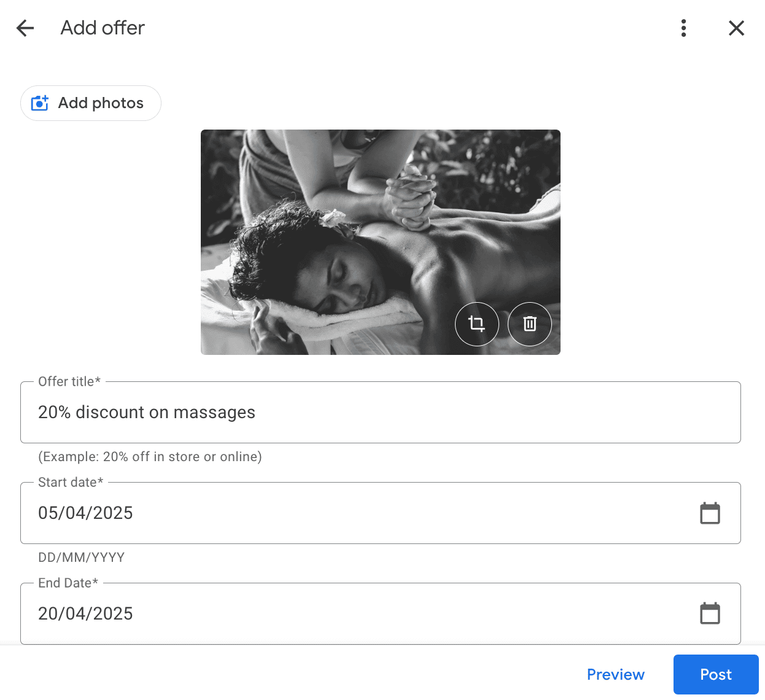Post the 20% discount offer
Screen dimensions: 765x700
tap(715, 674)
